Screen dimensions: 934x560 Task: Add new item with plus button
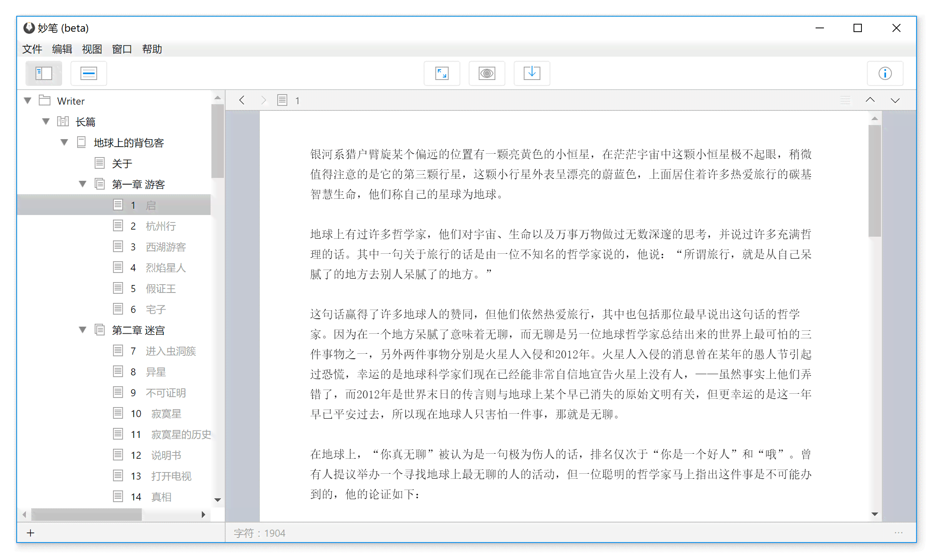[30, 533]
